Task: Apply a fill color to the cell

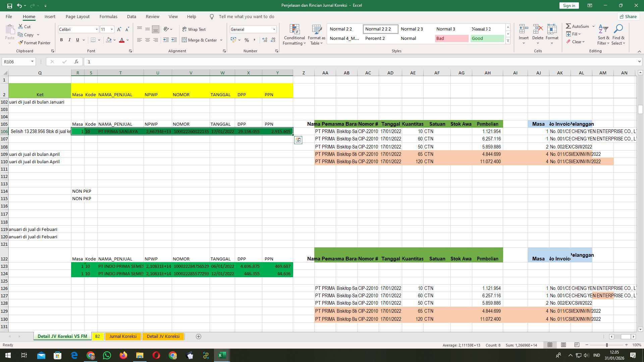Action: (x=108, y=40)
